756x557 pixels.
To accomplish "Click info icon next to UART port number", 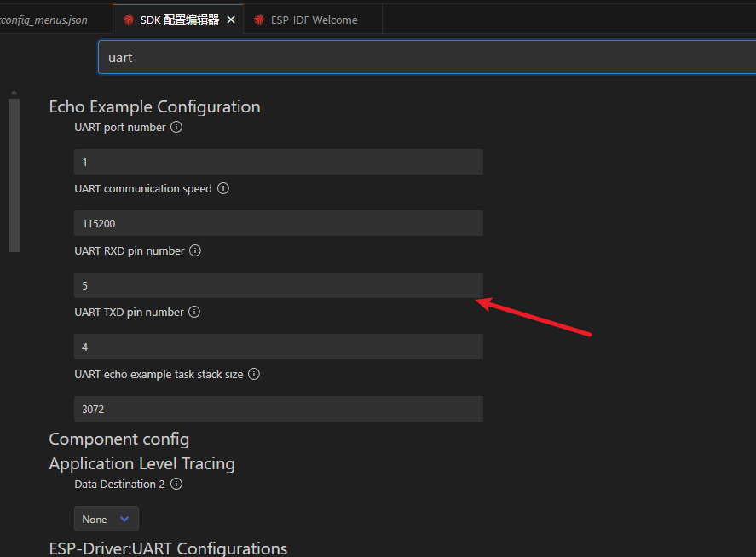I will [x=176, y=128].
